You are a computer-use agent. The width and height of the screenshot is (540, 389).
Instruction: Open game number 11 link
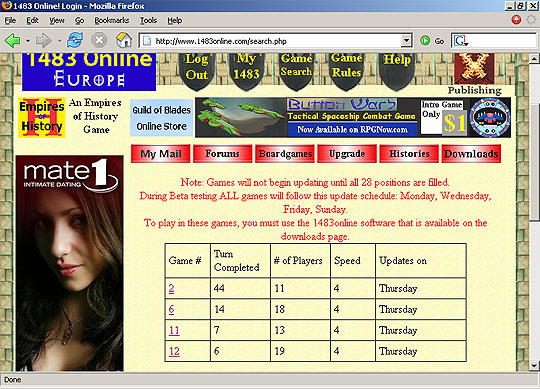[174, 330]
